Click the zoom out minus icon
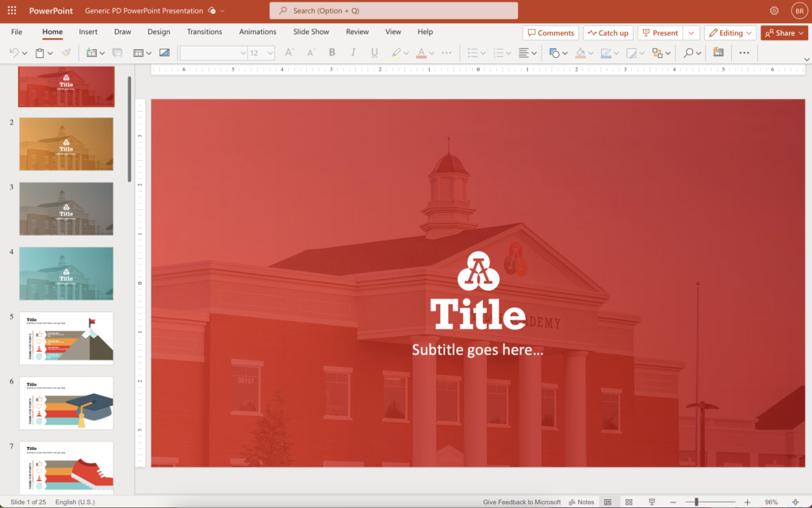The height and width of the screenshot is (508, 812). point(672,502)
